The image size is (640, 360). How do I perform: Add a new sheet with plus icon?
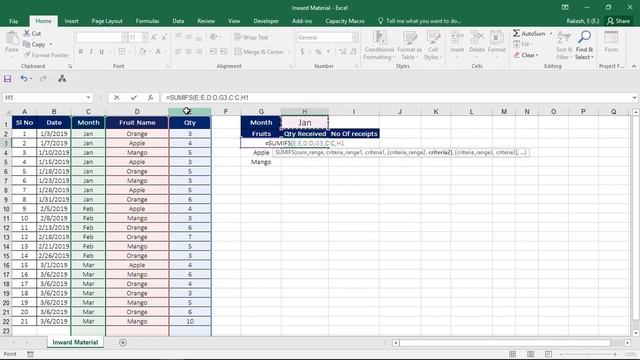tap(123, 342)
